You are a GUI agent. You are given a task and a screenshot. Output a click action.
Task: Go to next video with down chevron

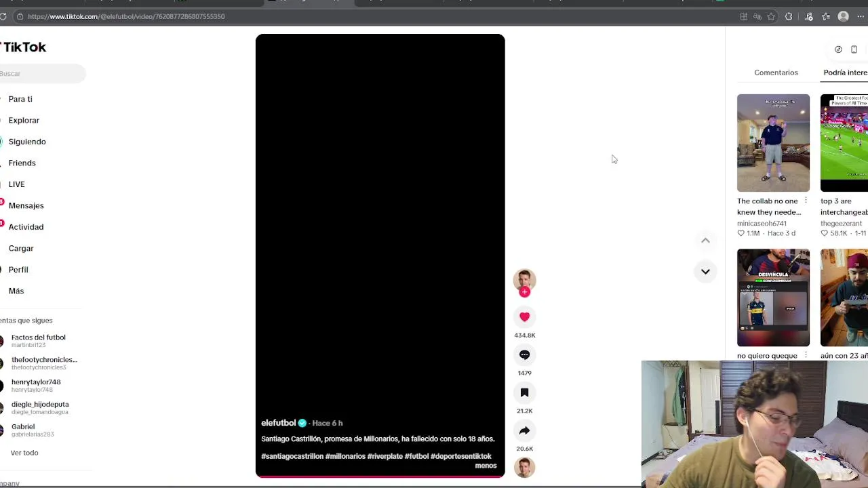tap(705, 271)
